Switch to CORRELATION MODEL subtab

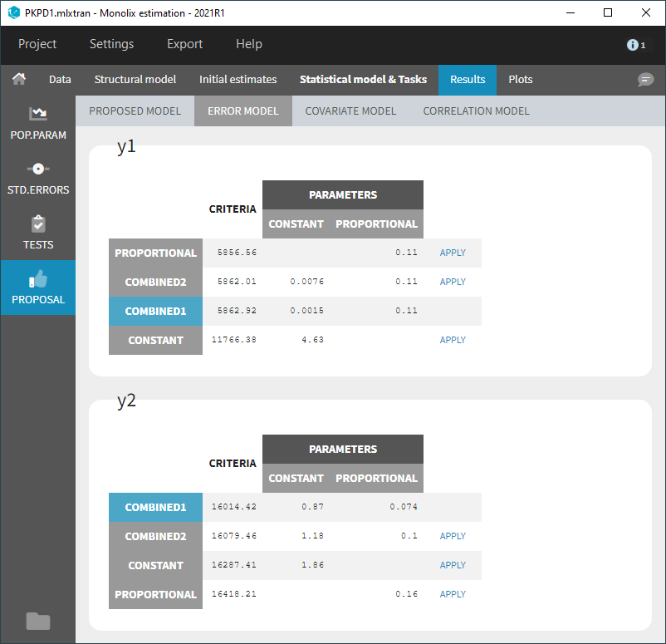(476, 111)
